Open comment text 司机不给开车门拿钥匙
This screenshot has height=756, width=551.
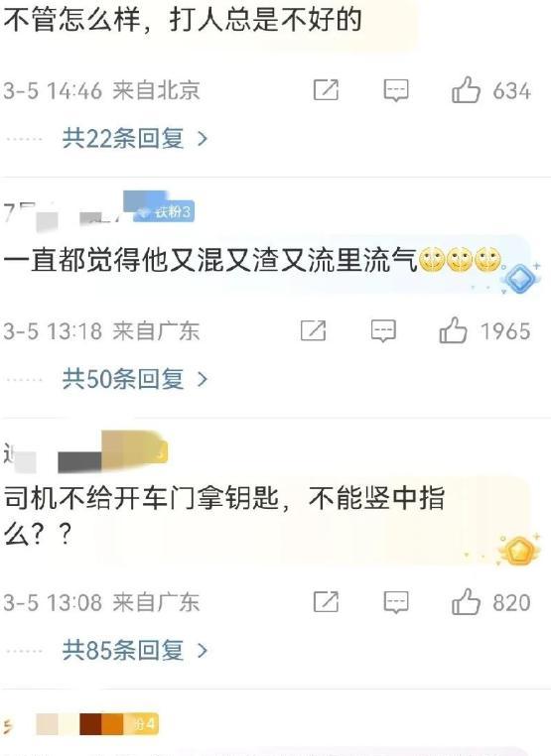point(223,516)
